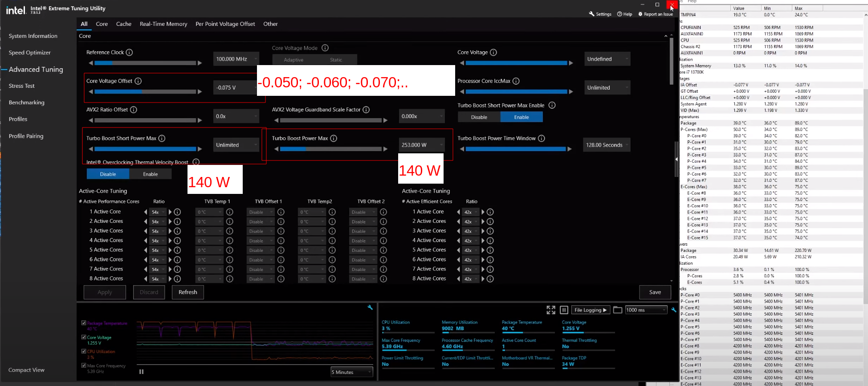868x386 pixels.
Task: Open info for Overclocking Thermal Velocity Boost
Action: point(196,162)
